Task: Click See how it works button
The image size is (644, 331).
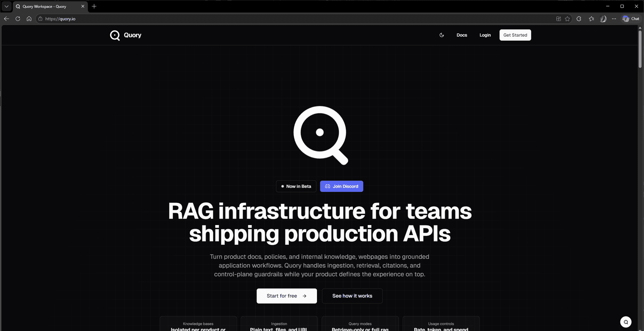Action: click(352, 296)
